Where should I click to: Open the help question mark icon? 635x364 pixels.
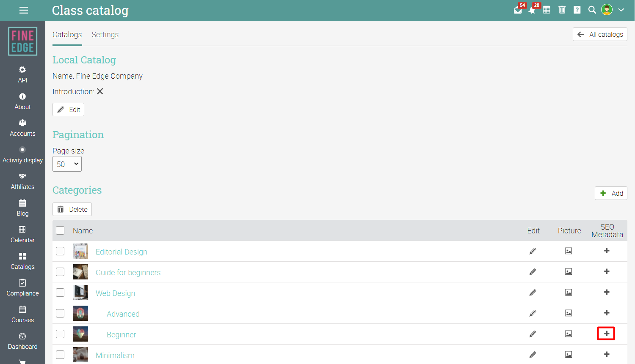(x=577, y=10)
